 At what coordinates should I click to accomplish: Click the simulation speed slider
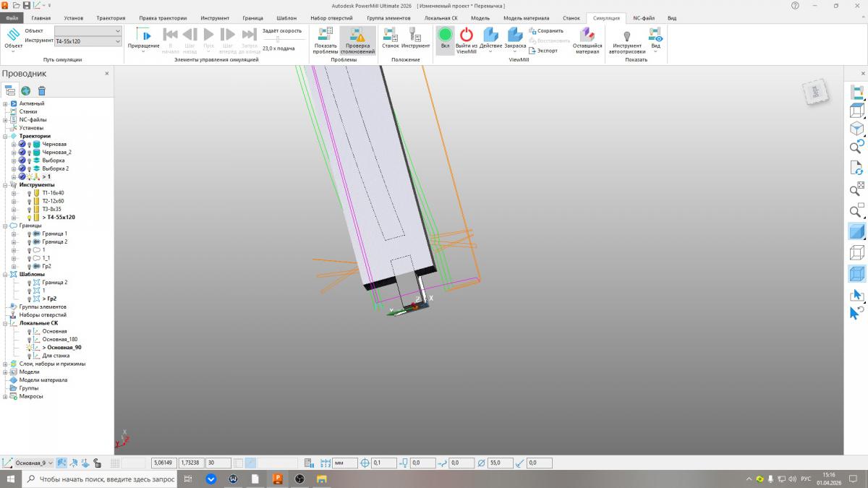278,39
